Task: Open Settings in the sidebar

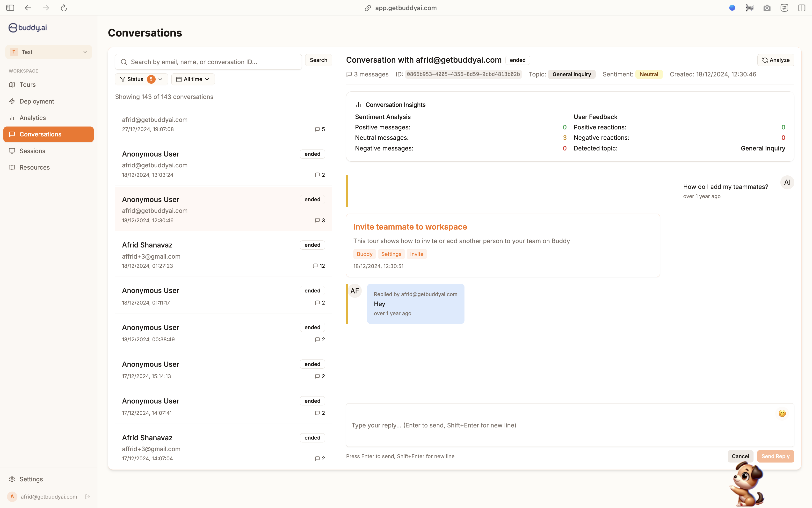Action: point(49,479)
